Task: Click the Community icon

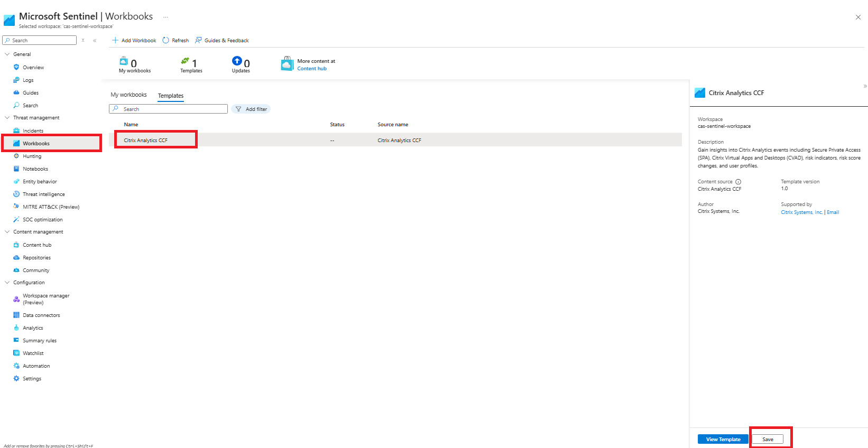Action: [x=16, y=270]
